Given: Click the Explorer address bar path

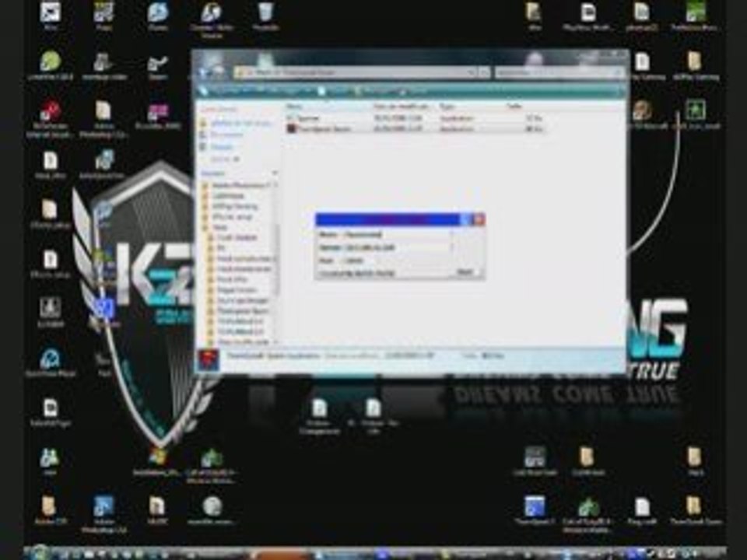Looking at the screenshot, I should click(353, 72).
